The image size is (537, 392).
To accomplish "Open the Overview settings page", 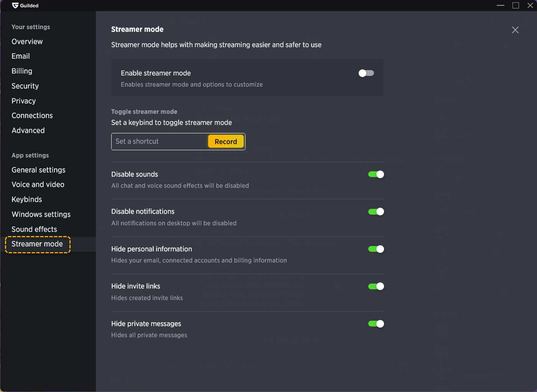I will pos(27,41).
